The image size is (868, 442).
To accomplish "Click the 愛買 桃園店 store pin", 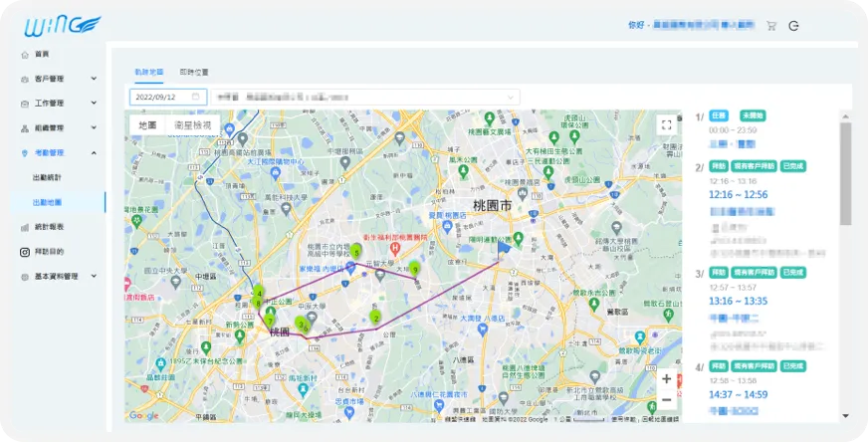I will [x=447, y=225].
